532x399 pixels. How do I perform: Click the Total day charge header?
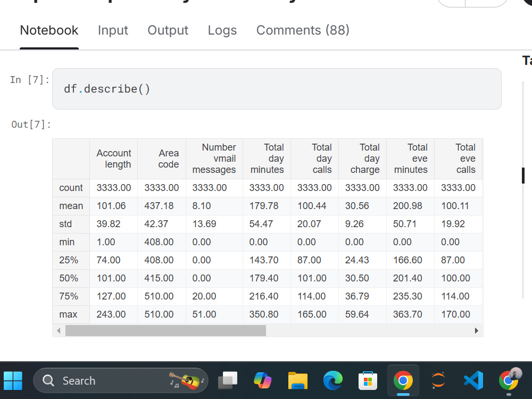pyautogui.click(x=363, y=159)
